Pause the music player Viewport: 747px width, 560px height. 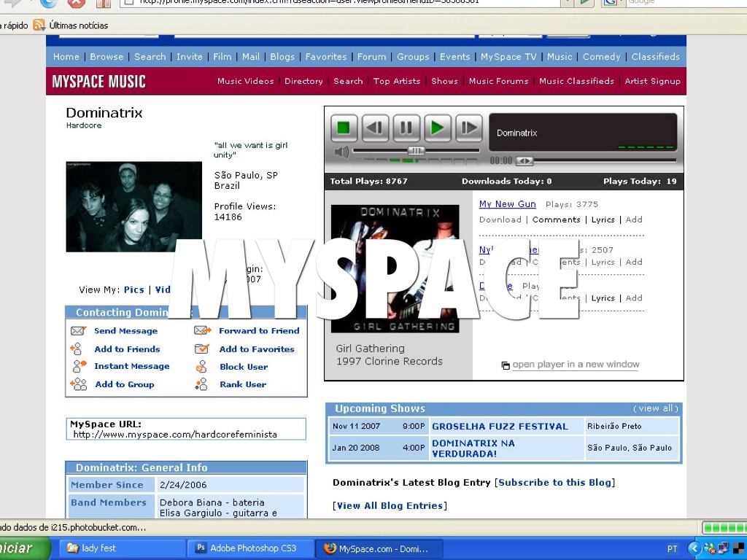point(406,128)
